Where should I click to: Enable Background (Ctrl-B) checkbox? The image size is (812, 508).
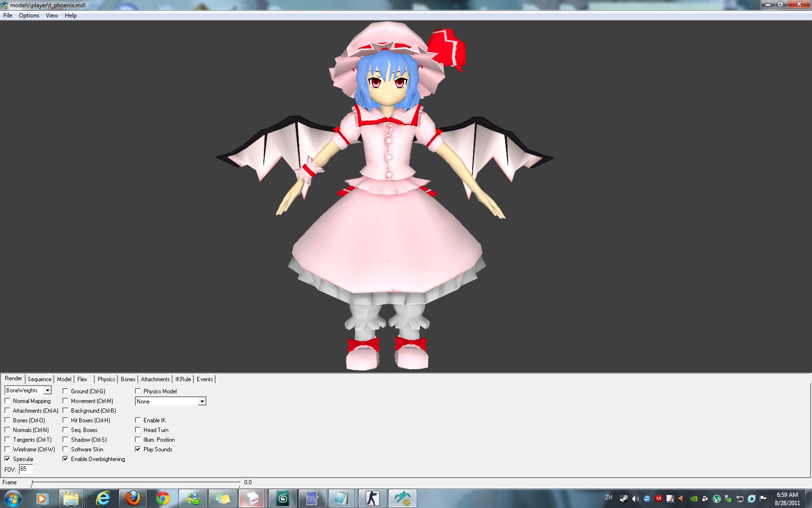(x=65, y=410)
